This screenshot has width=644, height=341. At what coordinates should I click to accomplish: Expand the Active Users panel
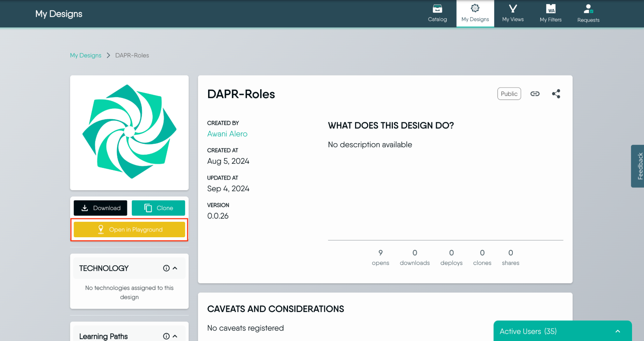[x=618, y=331]
